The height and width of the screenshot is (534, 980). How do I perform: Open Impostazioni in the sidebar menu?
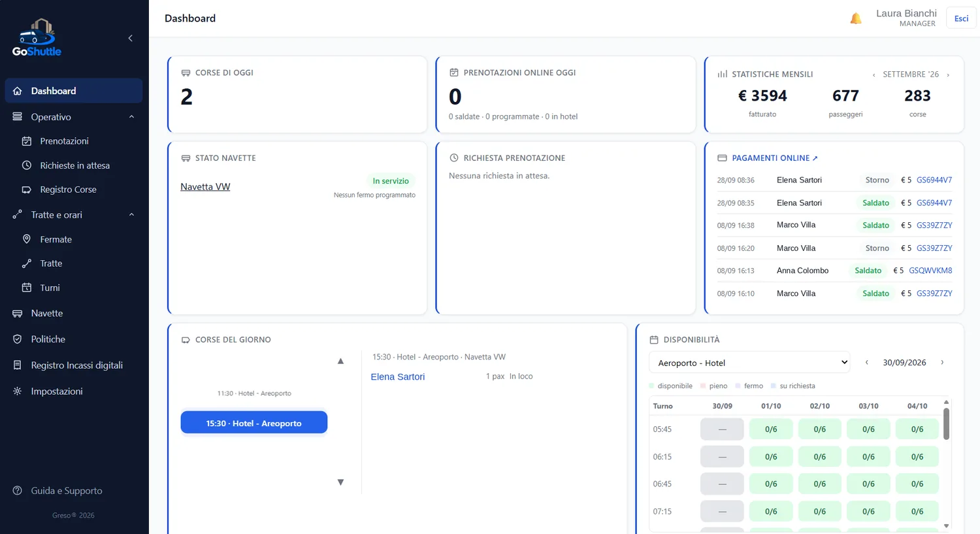coord(74,392)
